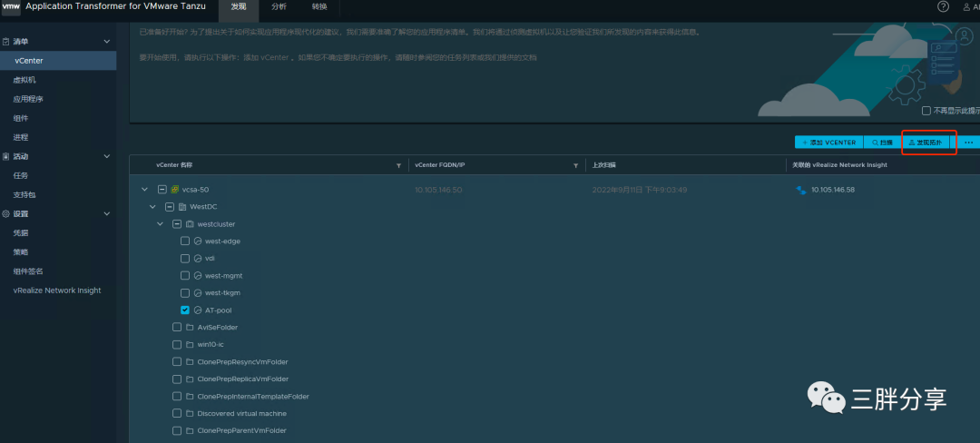Click the vRealize Network Insight icon beside 10.105.146.58
This screenshot has height=443, width=980.
click(800, 190)
